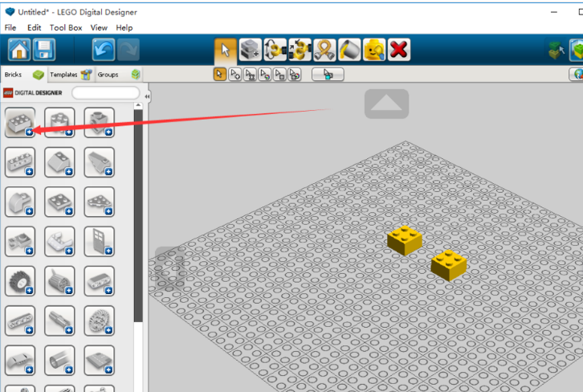The height and width of the screenshot is (392, 583).
Task: Click the brick search input field
Action: [105, 92]
